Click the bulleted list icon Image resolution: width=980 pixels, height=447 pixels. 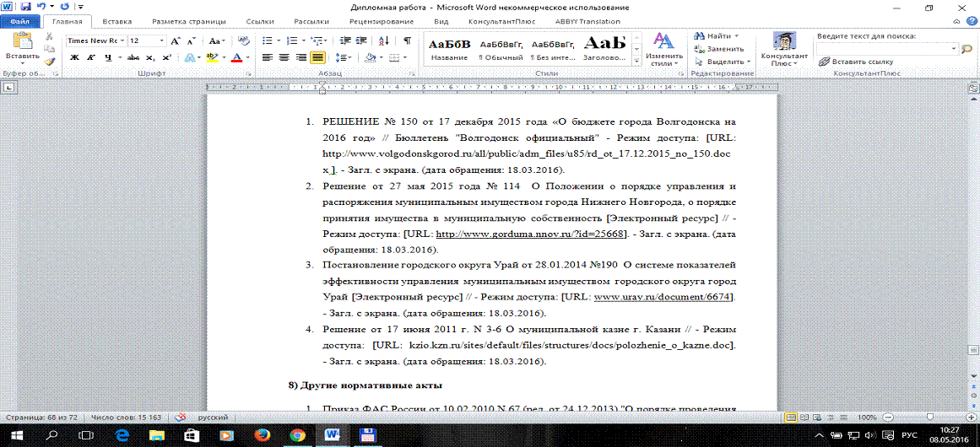coord(268,40)
